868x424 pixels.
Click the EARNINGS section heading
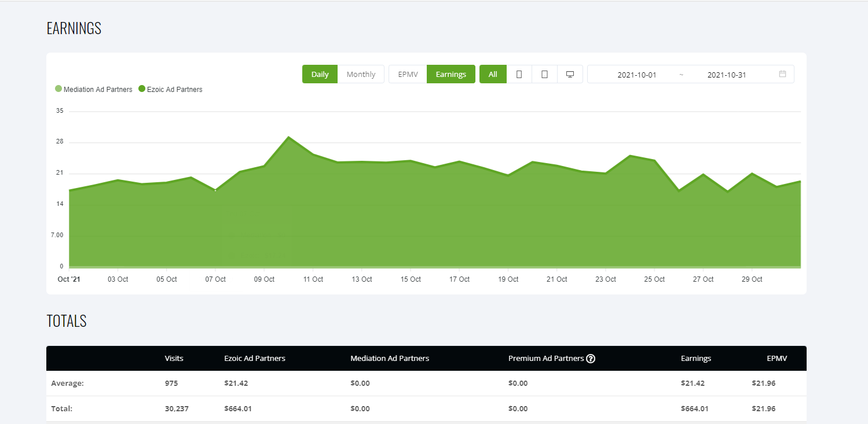click(74, 28)
